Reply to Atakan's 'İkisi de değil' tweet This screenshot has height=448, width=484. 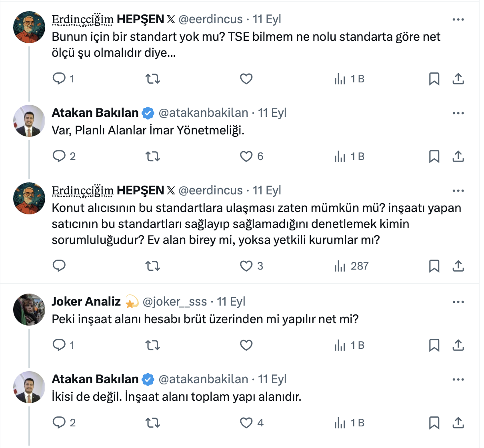point(59,423)
